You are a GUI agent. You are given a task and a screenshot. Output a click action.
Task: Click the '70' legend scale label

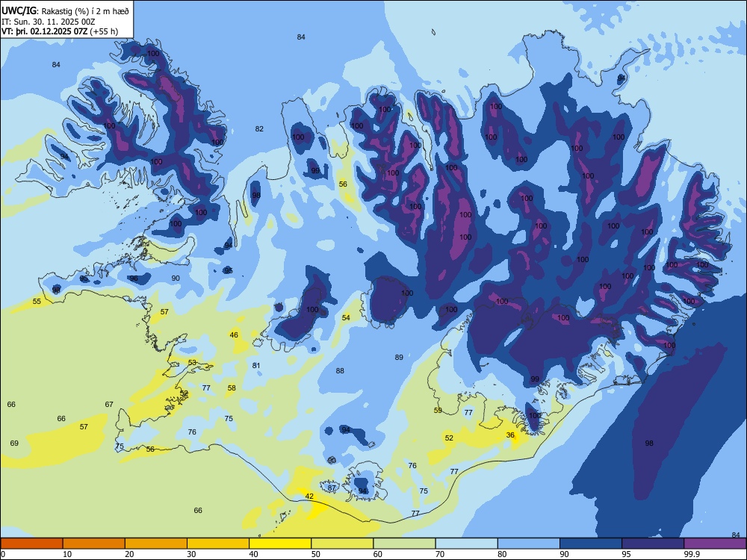pyautogui.click(x=440, y=554)
